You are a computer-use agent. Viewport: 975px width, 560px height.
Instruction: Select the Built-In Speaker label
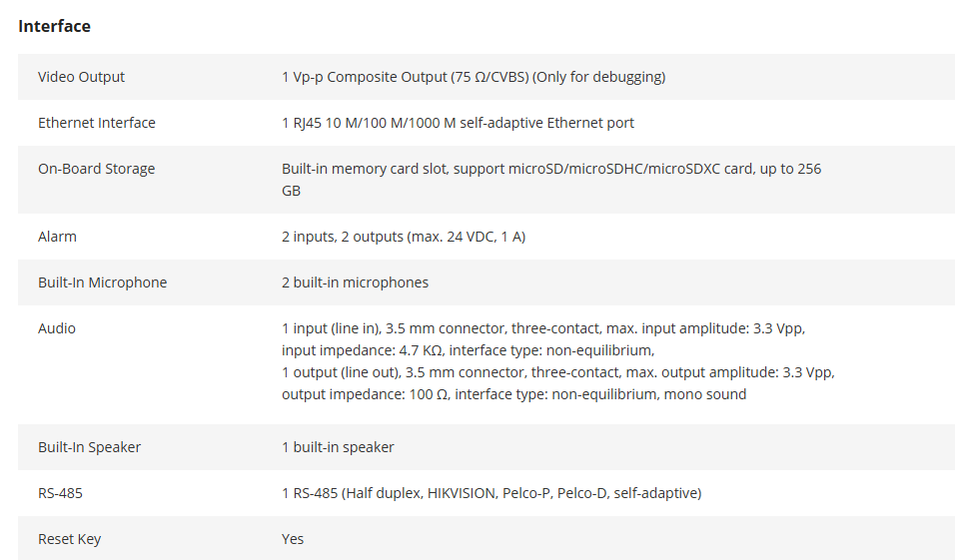(89, 447)
